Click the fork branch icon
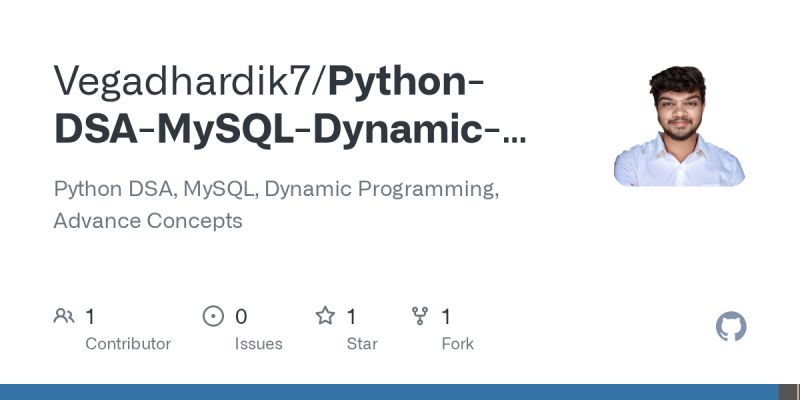800x400 pixels. click(420, 316)
